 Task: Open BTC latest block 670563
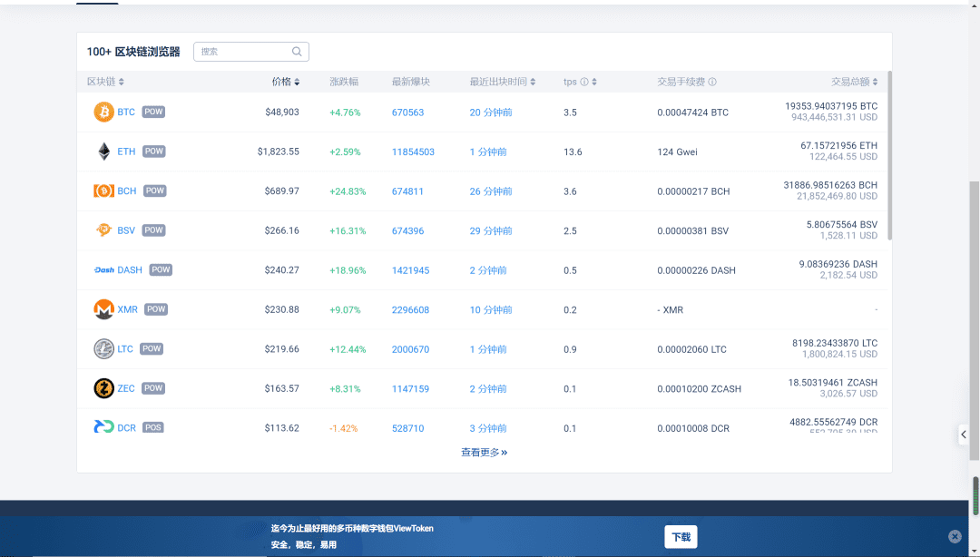point(407,112)
